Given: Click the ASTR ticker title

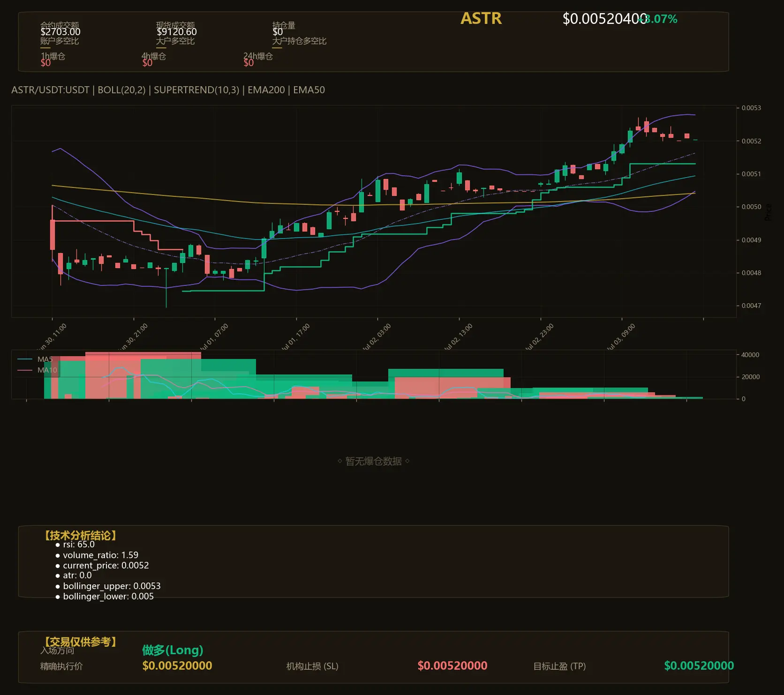Looking at the screenshot, I should click(x=481, y=18).
